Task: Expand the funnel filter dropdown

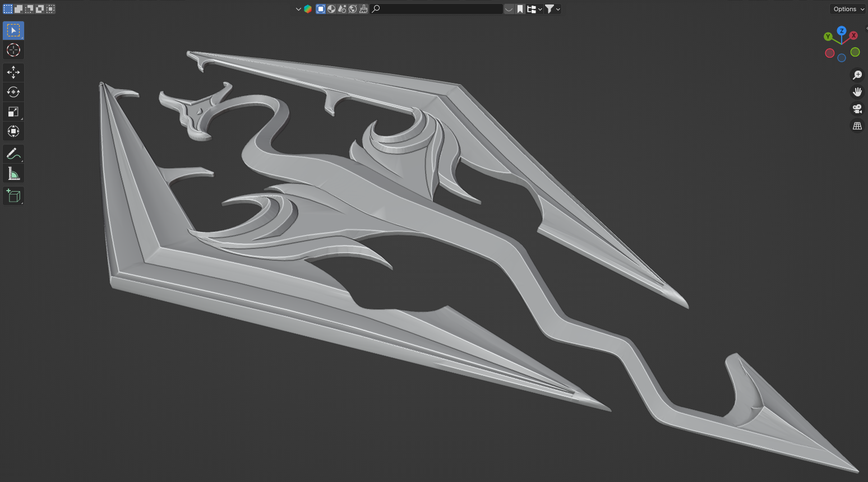Action: pyautogui.click(x=552, y=9)
